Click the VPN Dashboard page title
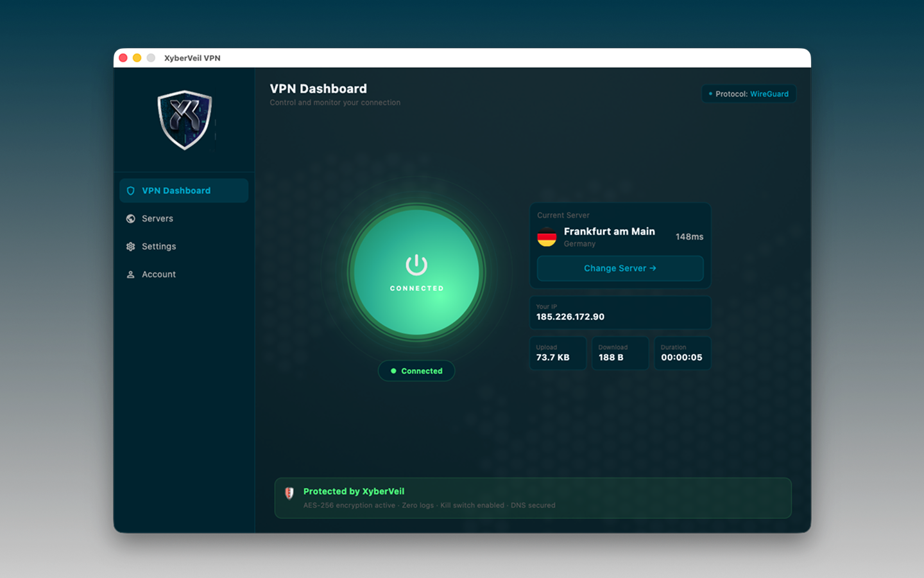This screenshot has width=924, height=578. click(x=318, y=89)
